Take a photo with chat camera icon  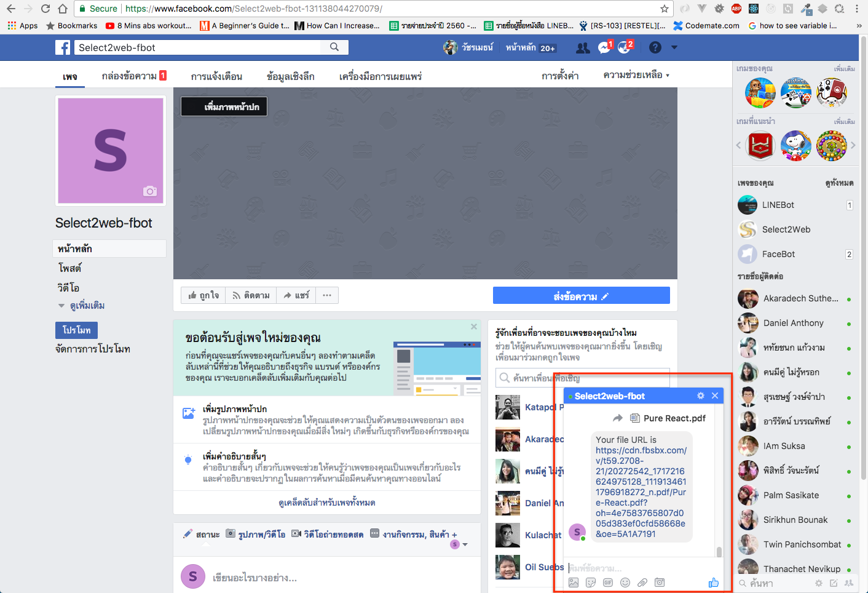(660, 583)
